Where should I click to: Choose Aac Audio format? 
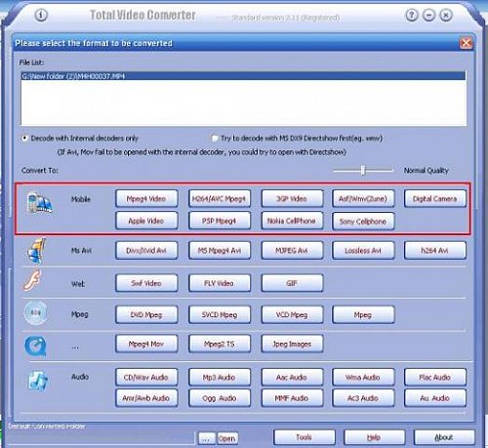292,378
